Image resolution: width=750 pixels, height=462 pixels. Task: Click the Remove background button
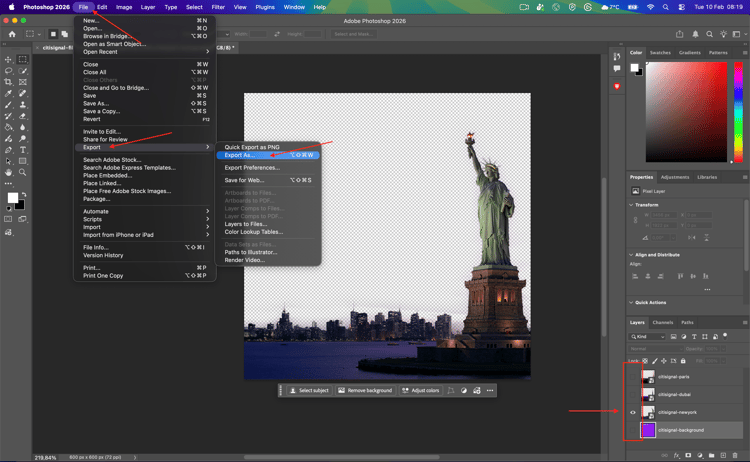[x=365, y=390]
